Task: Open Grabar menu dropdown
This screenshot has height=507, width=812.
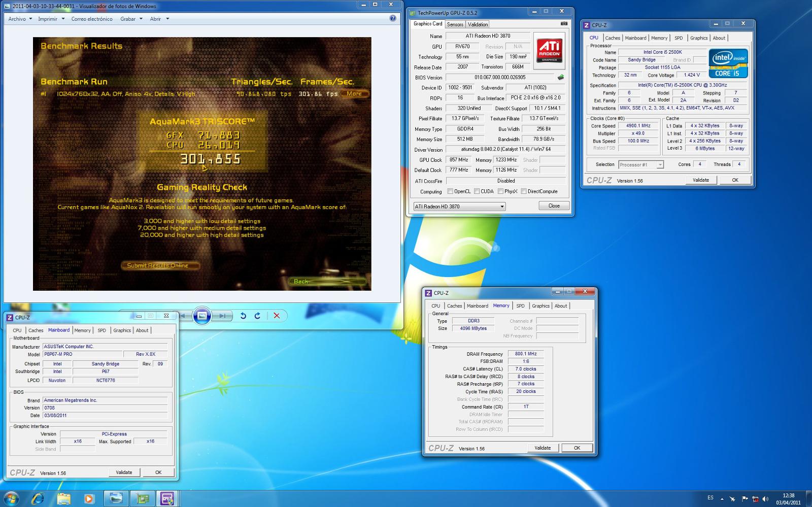Action: click(x=131, y=19)
